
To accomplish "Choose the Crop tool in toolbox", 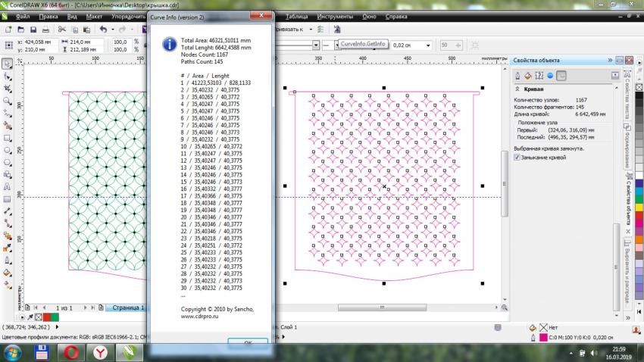I will (7, 88).
